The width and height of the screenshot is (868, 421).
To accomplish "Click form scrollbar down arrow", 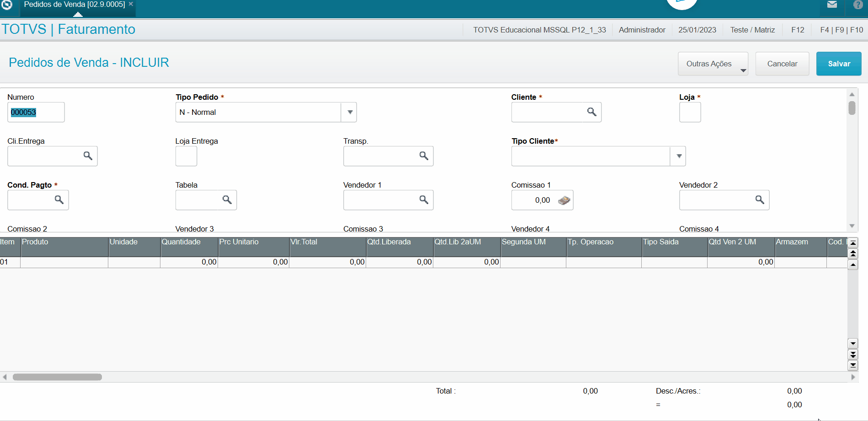I will (x=852, y=226).
